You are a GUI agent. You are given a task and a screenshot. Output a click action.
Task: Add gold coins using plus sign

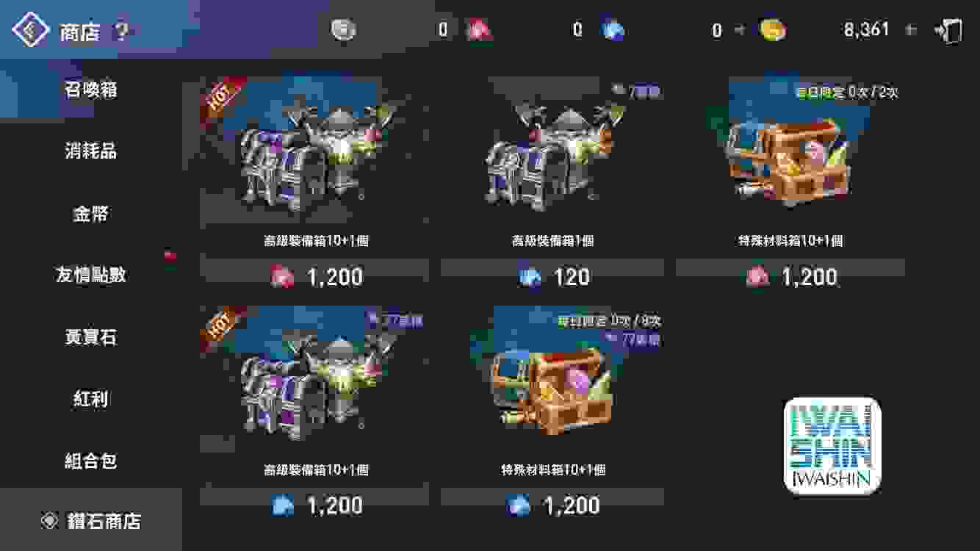(x=741, y=30)
